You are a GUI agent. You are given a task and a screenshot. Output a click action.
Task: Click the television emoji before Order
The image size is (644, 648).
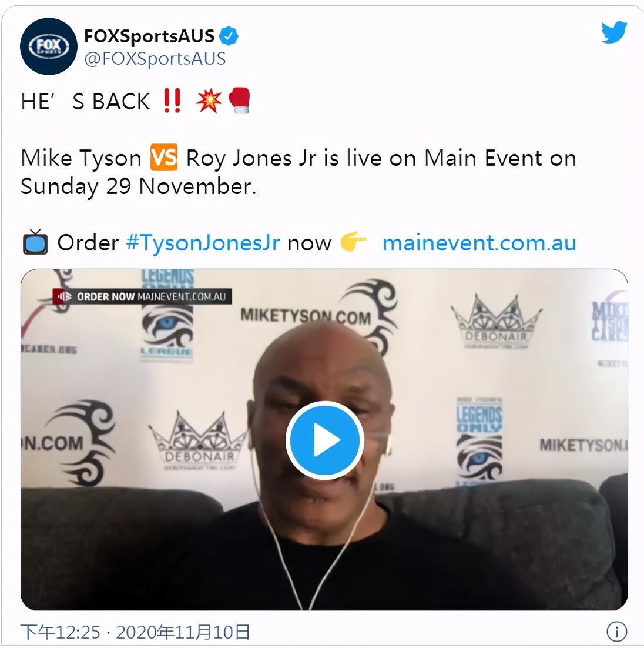(x=35, y=242)
